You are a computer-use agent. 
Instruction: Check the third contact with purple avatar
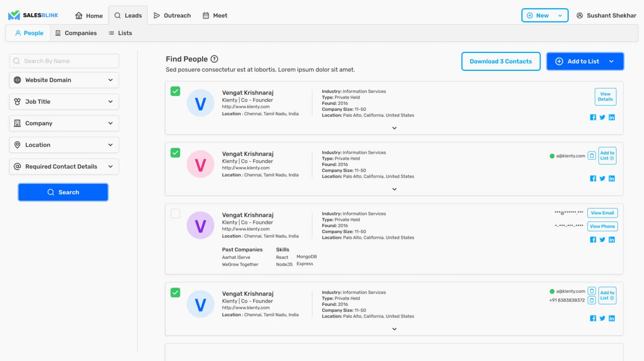175,214
